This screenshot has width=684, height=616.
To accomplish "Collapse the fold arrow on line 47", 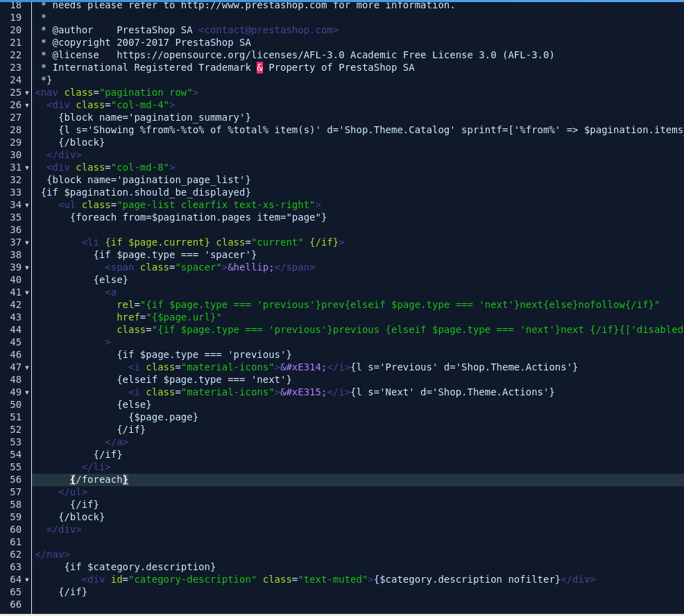I will [x=27, y=368].
